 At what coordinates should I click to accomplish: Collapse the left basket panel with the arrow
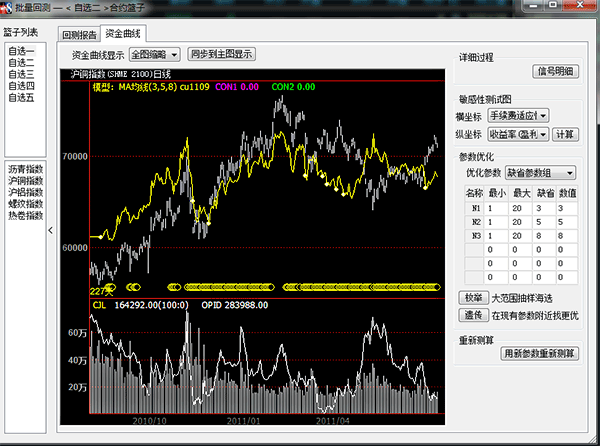(51, 230)
